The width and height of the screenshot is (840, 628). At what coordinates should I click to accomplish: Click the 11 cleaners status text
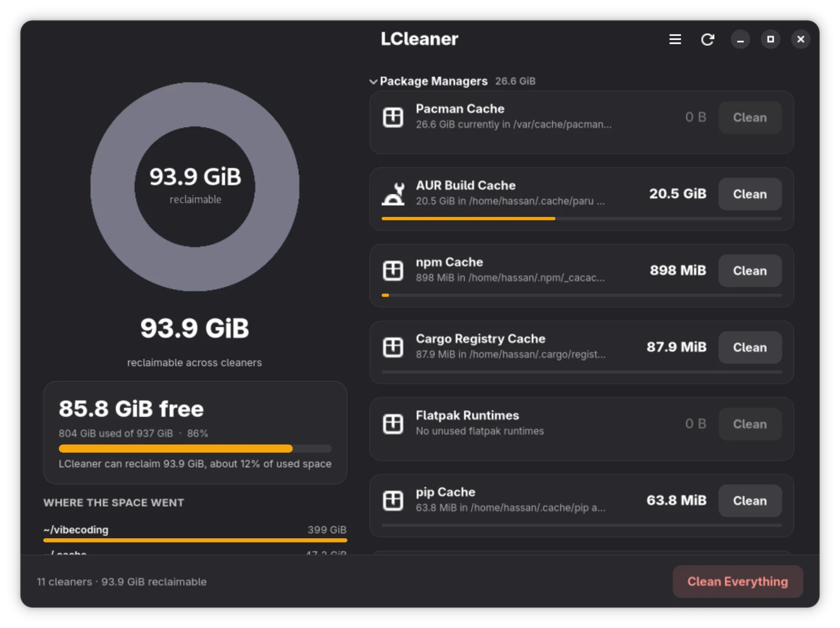(122, 582)
